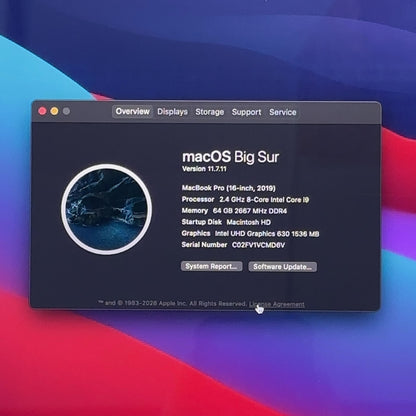416x416 pixels.
Task: Open System Report
Action: pyautogui.click(x=211, y=266)
